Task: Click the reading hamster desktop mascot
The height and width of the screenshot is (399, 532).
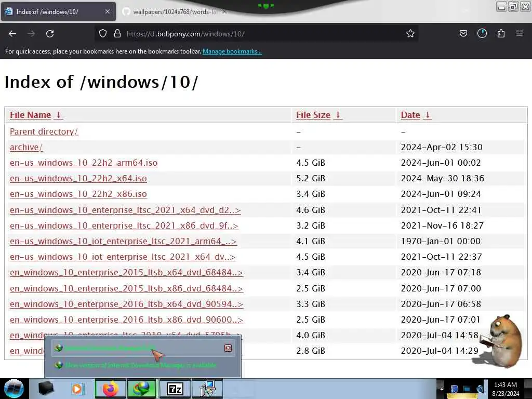Action: point(501,341)
